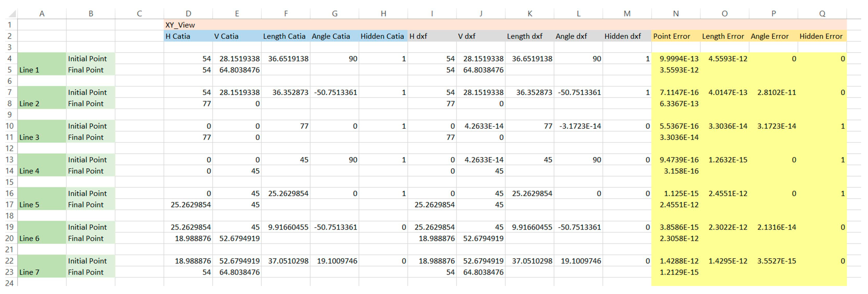Click the Point Error header cell
Image resolution: width=868 pixels, height=294 pixels.
pos(676,36)
